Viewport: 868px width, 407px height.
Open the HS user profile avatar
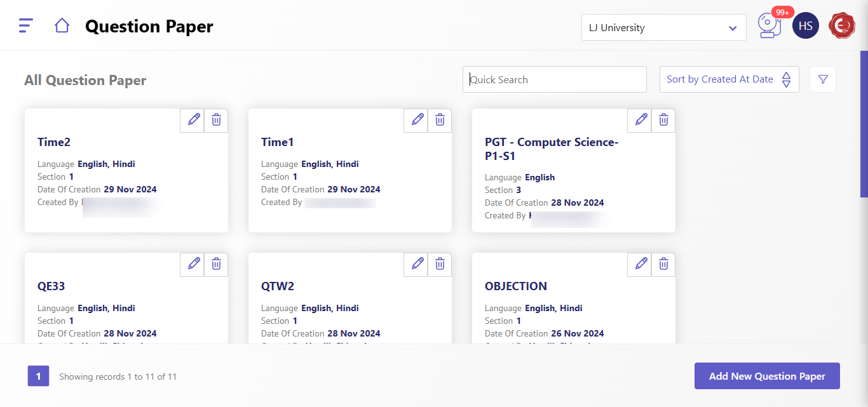tap(805, 26)
